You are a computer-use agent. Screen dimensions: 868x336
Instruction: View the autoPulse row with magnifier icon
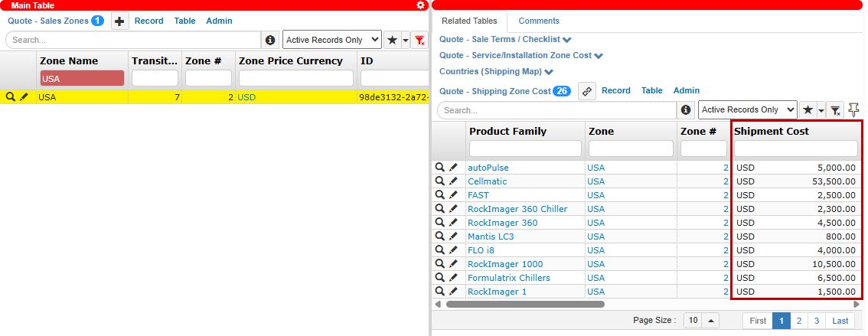pos(440,168)
